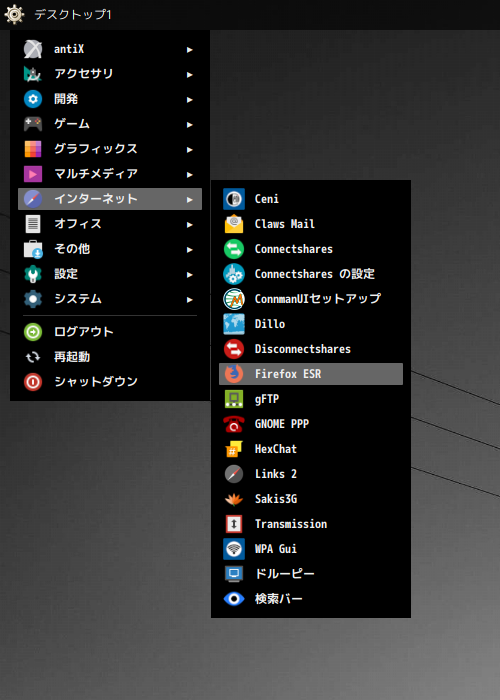Expand the システム submenu arrow
The width and height of the screenshot is (500, 700).
(190, 300)
